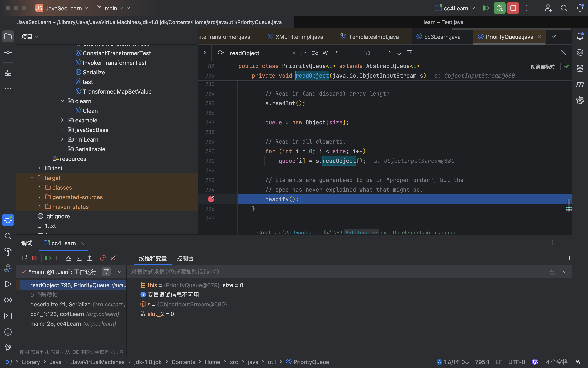Open the Database tool window icon
Viewport: 588px width, 368px height.
[580, 68]
